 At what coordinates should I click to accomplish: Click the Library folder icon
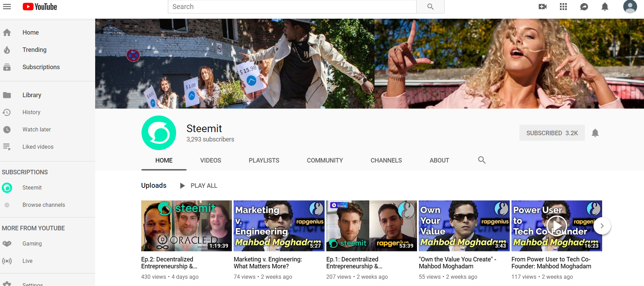[x=7, y=95]
